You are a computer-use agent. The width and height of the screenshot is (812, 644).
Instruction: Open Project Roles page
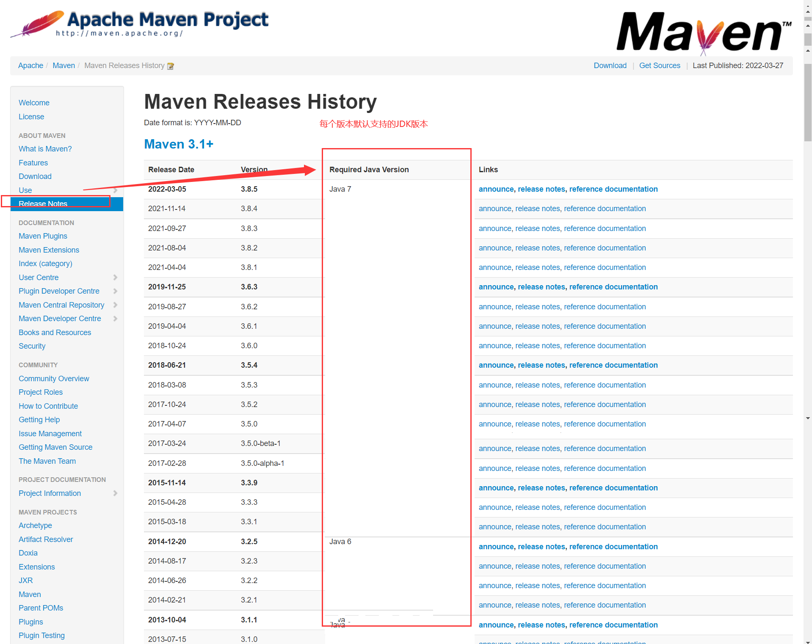tap(41, 392)
